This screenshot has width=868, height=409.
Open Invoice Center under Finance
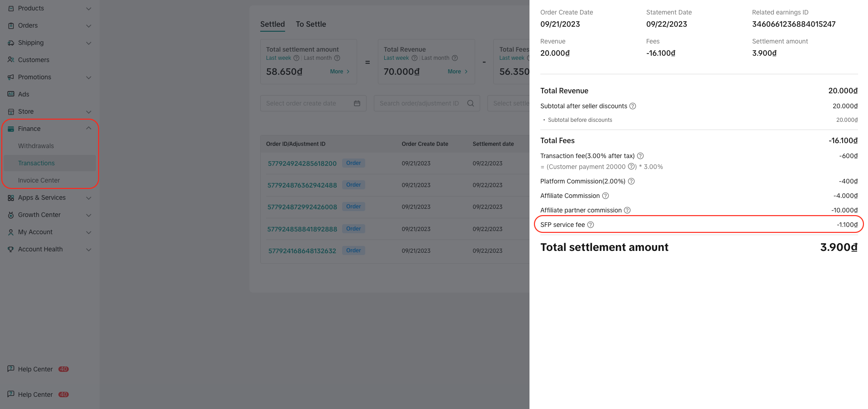pyautogui.click(x=39, y=180)
